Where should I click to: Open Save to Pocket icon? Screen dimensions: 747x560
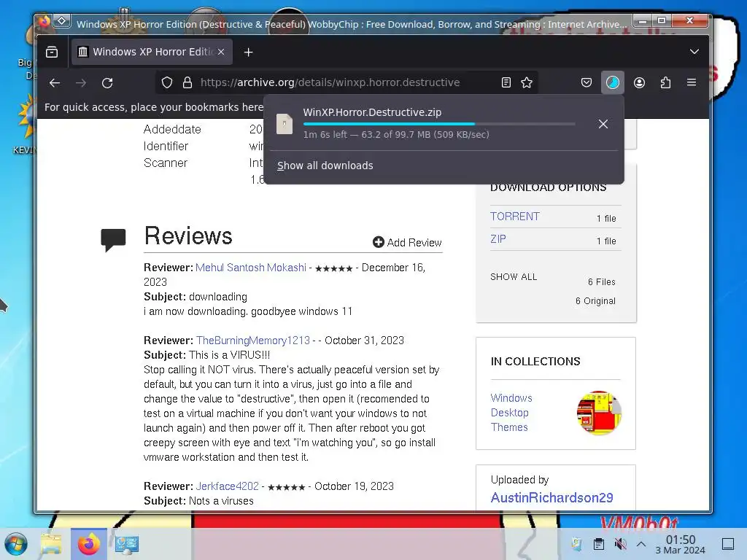click(x=587, y=82)
